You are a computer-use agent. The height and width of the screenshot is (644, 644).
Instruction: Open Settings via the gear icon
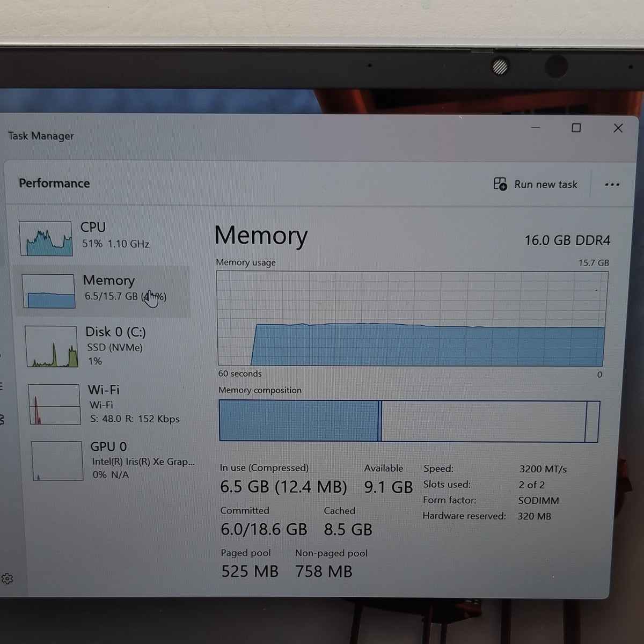[x=7, y=579]
